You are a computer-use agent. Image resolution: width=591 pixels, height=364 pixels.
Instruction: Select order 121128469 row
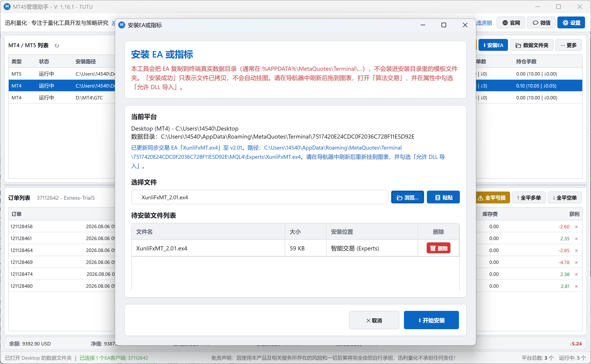62,262
